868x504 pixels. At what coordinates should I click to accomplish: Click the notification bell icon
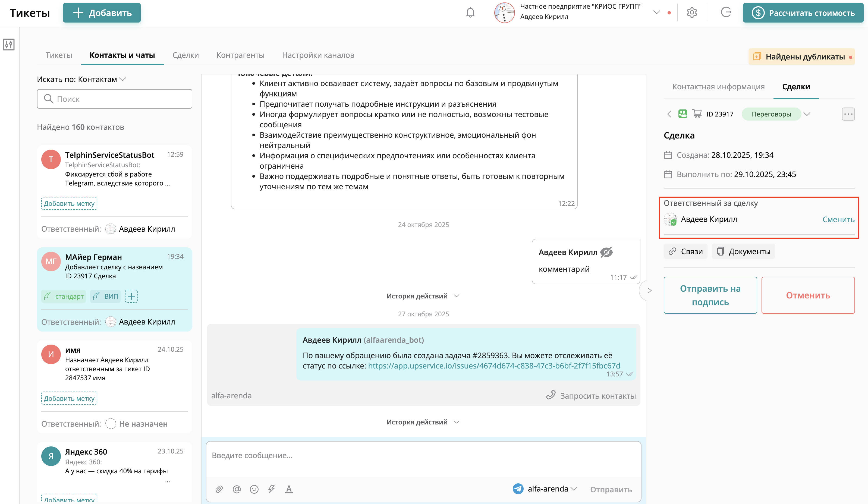(x=470, y=13)
